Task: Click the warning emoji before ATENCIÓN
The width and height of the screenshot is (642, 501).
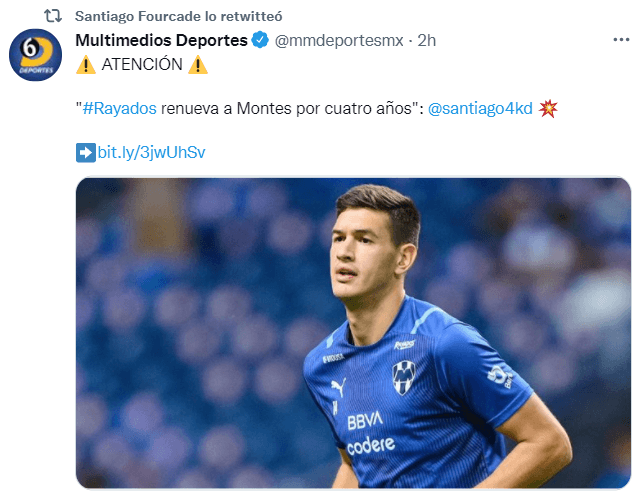Action: point(86,64)
